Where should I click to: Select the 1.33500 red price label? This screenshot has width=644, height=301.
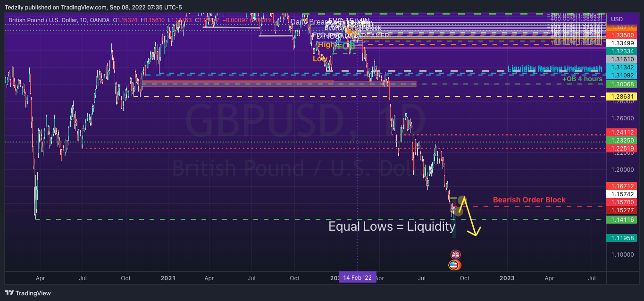click(622, 35)
